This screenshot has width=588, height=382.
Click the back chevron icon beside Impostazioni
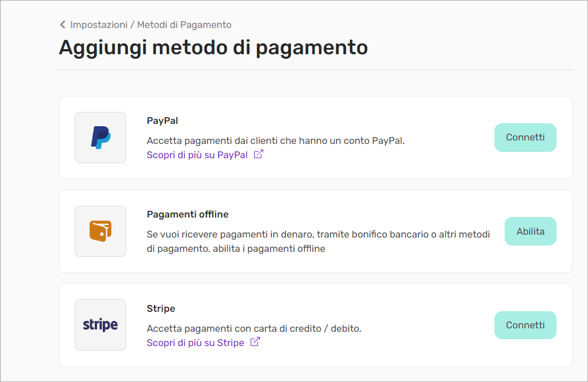point(63,25)
